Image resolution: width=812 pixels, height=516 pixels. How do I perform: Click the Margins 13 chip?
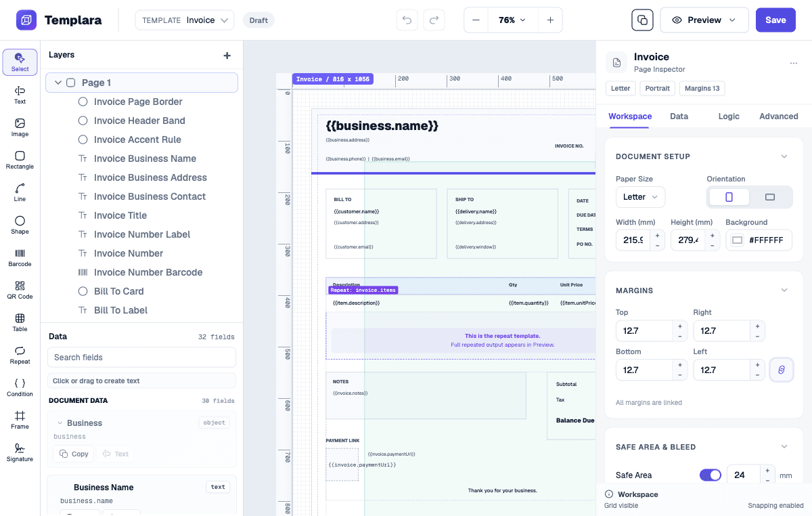pyautogui.click(x=702, y=88)
